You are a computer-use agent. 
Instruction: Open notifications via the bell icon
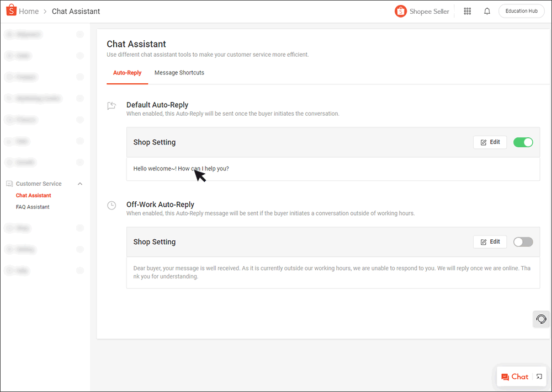click(487, 10)
